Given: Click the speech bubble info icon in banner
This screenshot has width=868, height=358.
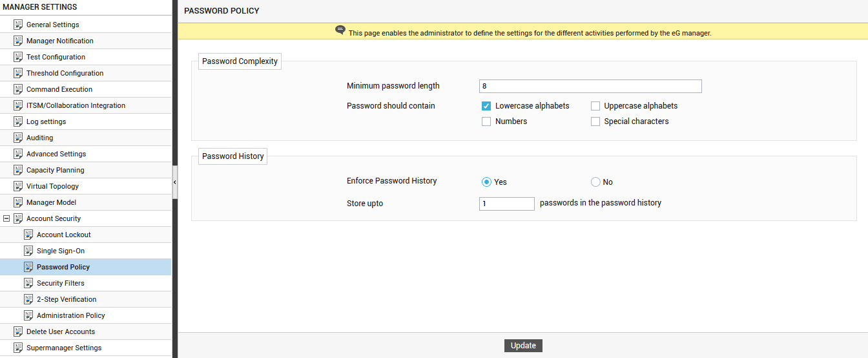Looking at the screenshot, I should click(x=340, y=30).
